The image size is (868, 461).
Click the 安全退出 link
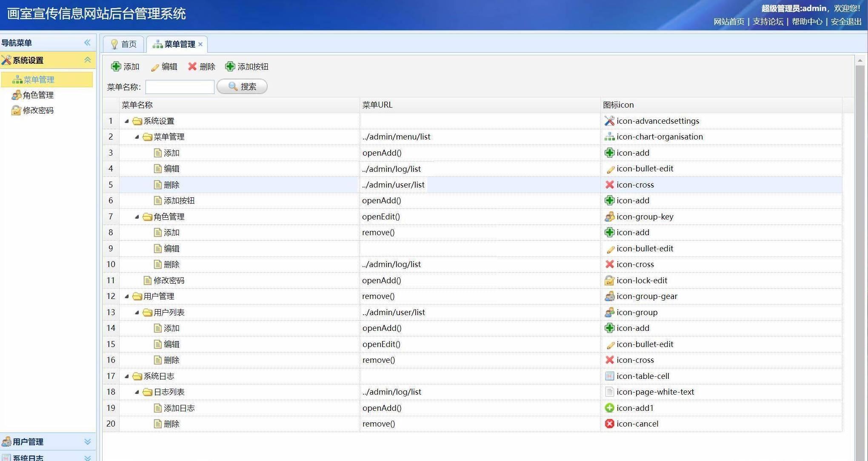[x=846, y=22]
